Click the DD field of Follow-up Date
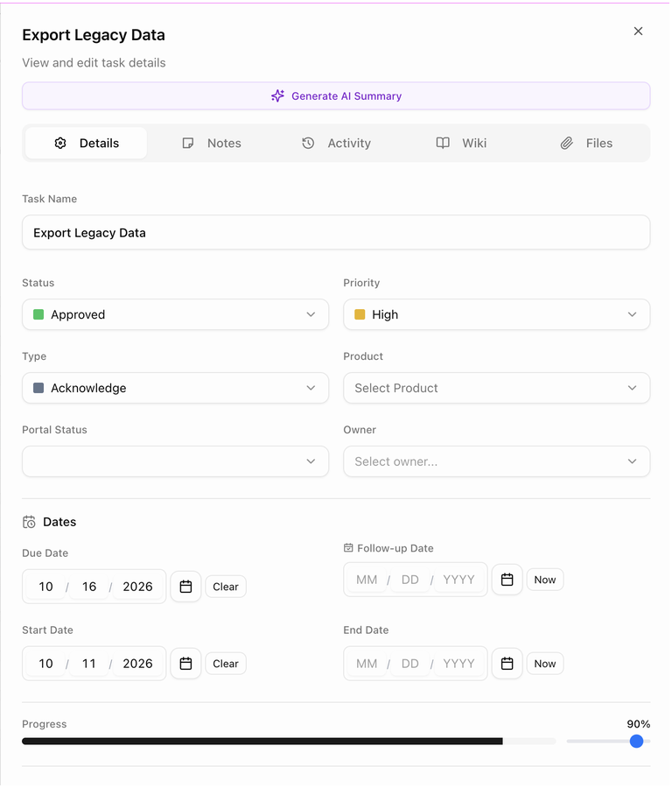 pyautogui.click(x=409, y=580)
